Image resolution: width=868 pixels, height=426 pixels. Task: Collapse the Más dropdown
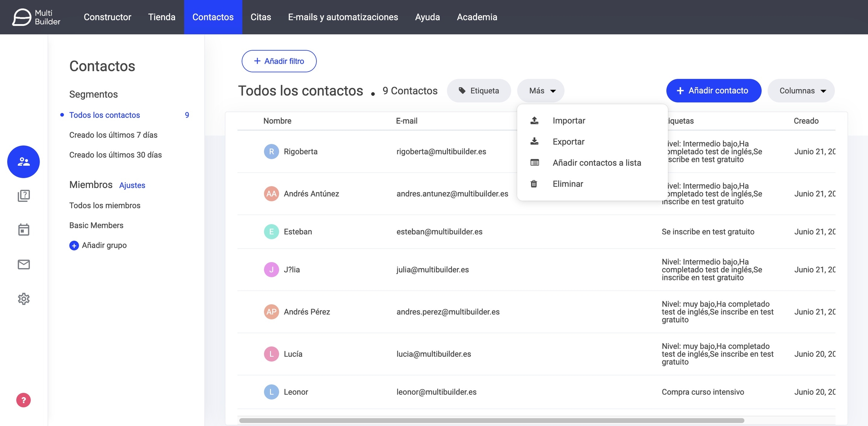tap(541, 91)
